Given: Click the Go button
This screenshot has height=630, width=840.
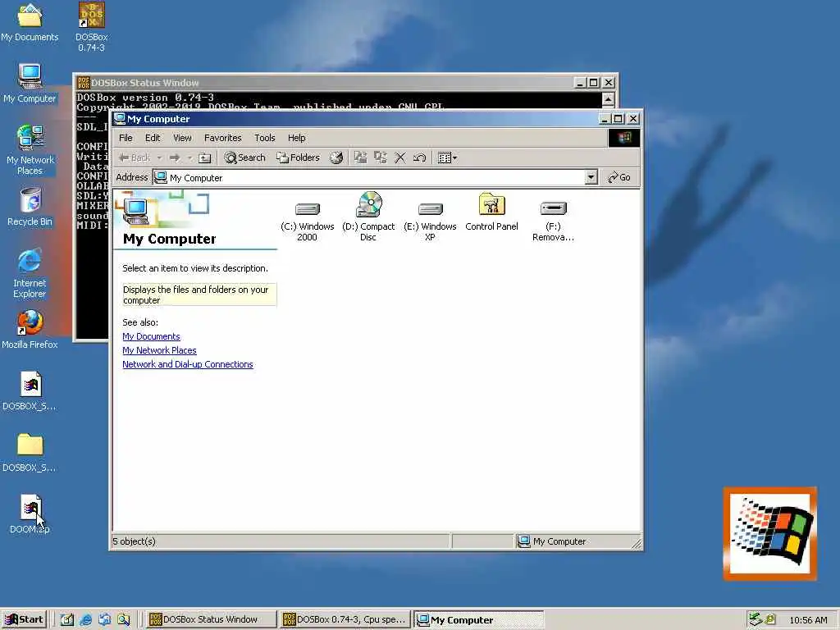Looking at the screenshot, I should tap(619, 177).
